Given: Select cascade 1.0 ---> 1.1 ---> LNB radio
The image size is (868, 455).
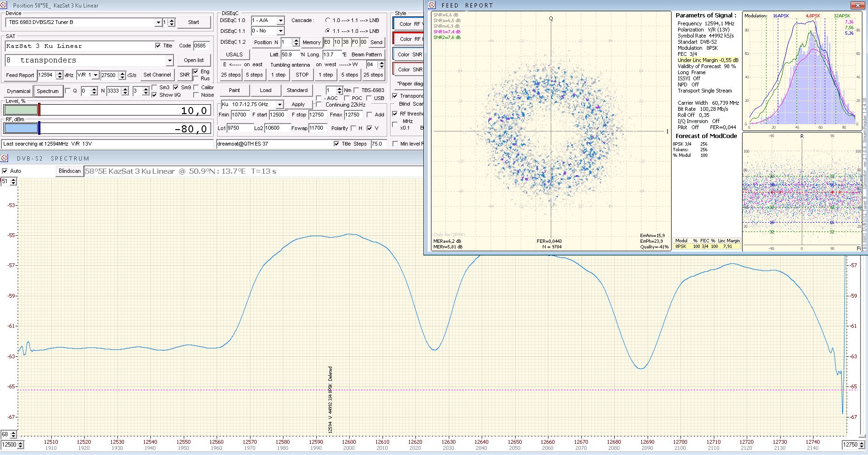Looking at the screenshot, I should (328, 21).
